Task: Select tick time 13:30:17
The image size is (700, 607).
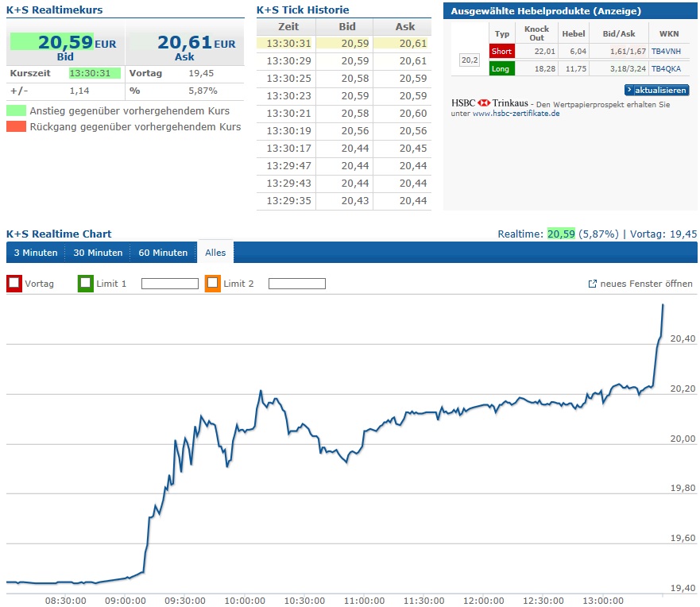Action: pyautogui.click(x=288, y=149)
